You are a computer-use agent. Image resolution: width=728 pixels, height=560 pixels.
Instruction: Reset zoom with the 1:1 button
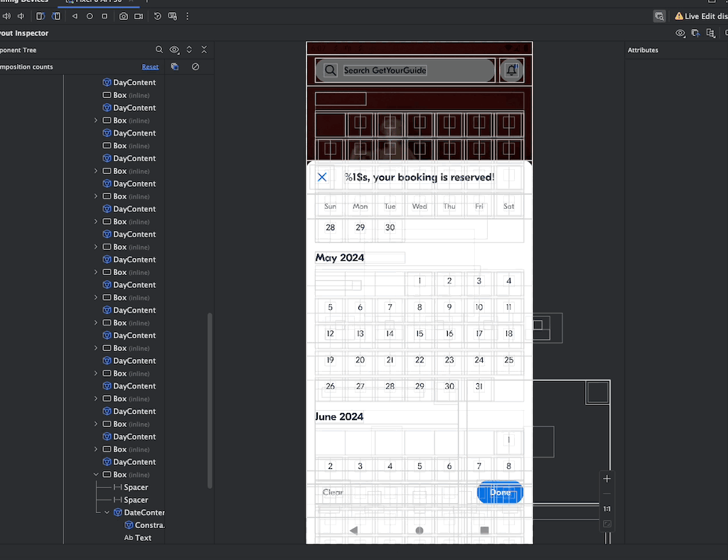(607, 509)
